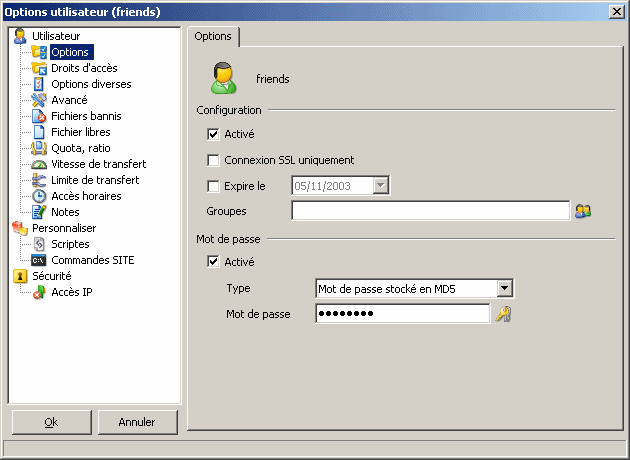Open Quota, ratio settings

[x=81, y=148]
